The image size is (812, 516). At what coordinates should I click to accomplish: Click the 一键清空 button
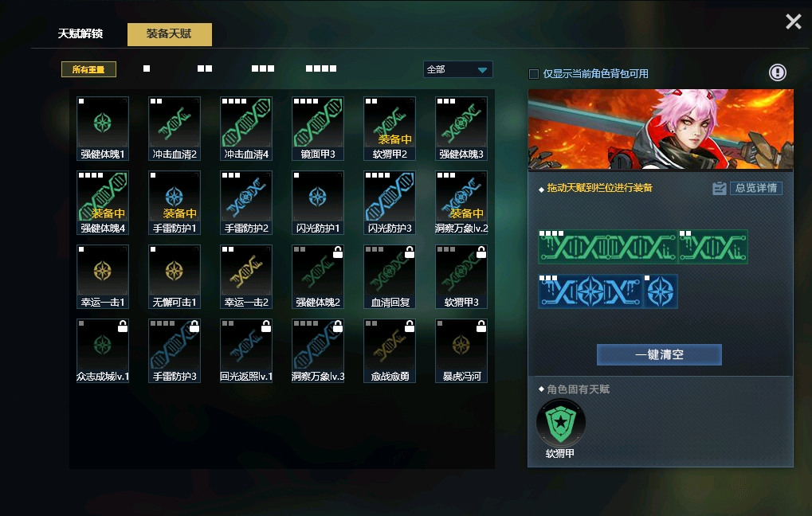[x=659, y=354]
